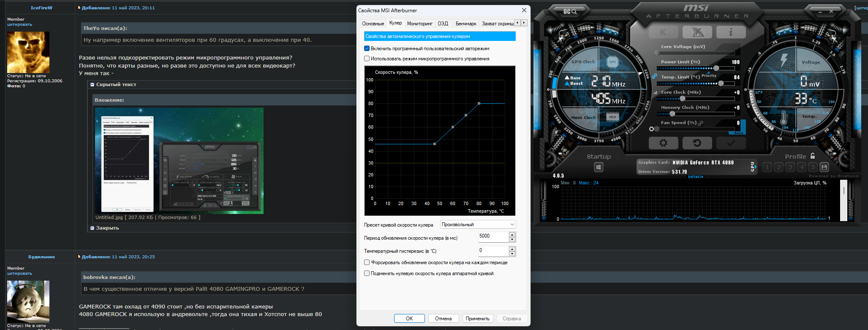
Task: Check force fan speed update on each period
Action: pyautogui.click(x=367, y=262)
